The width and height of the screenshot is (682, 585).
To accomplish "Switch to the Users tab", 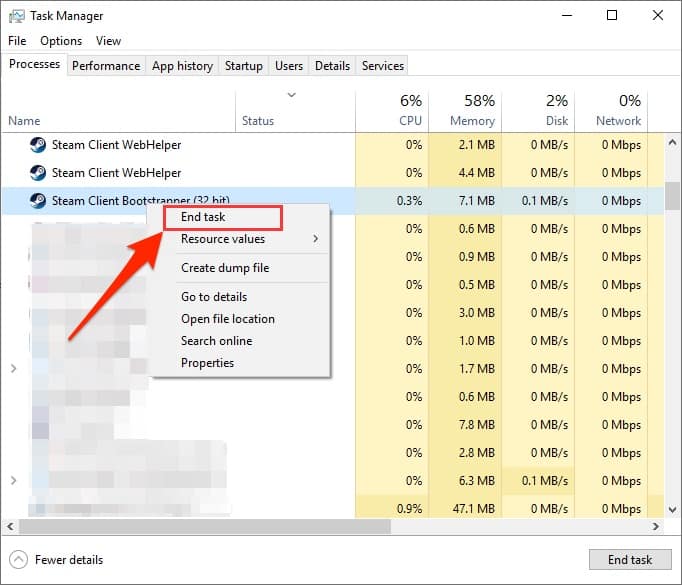I will [x=289, y=66].
